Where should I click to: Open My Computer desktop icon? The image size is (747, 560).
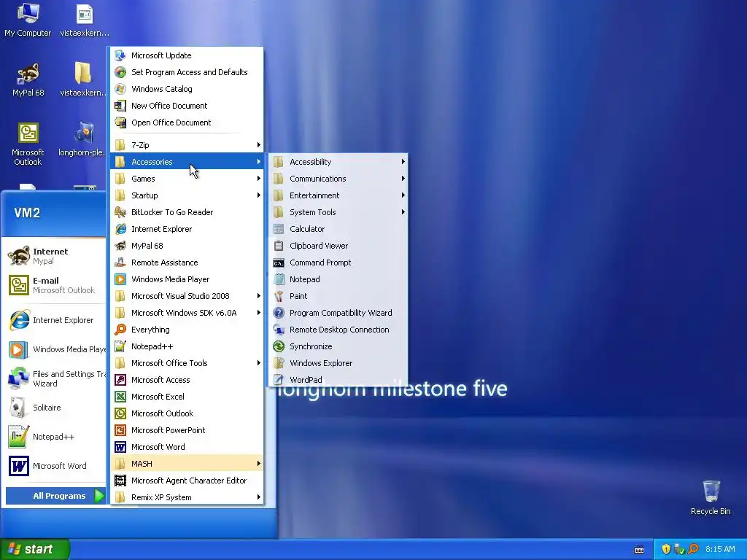28,20
